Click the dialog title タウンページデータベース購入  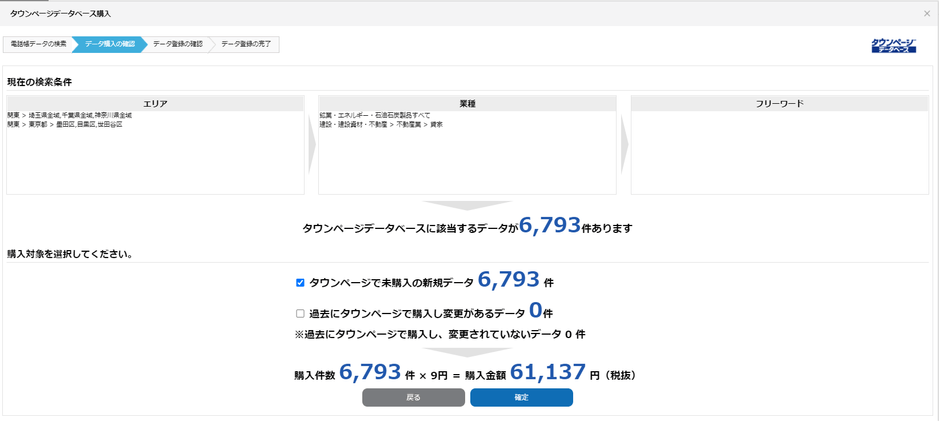point(61,13)
